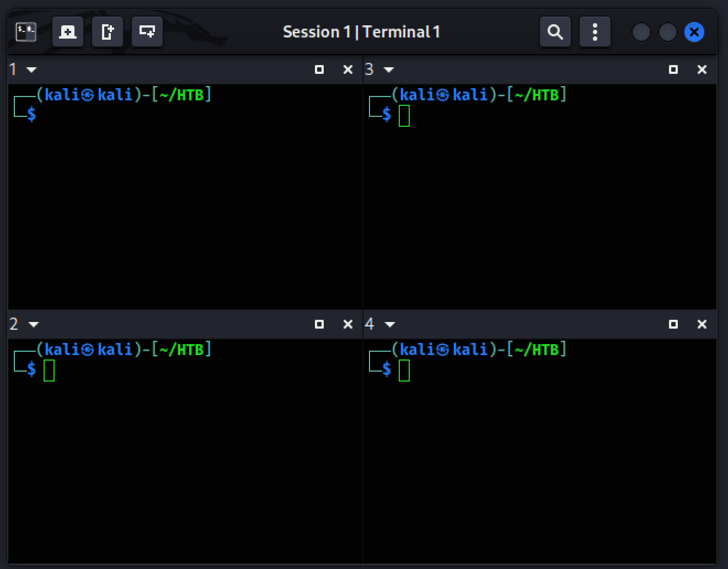The width and height of the screenshot is (728, 569).
Task: Open the terminal search tool
Action: [555, 32]
